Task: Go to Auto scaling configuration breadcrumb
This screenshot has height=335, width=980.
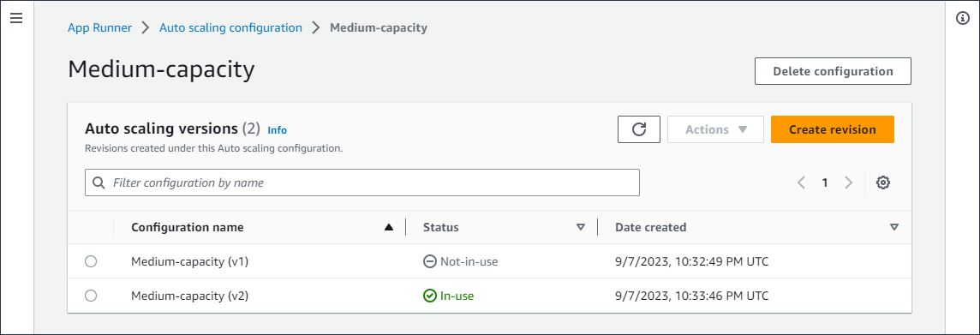Action: point(230,27)
